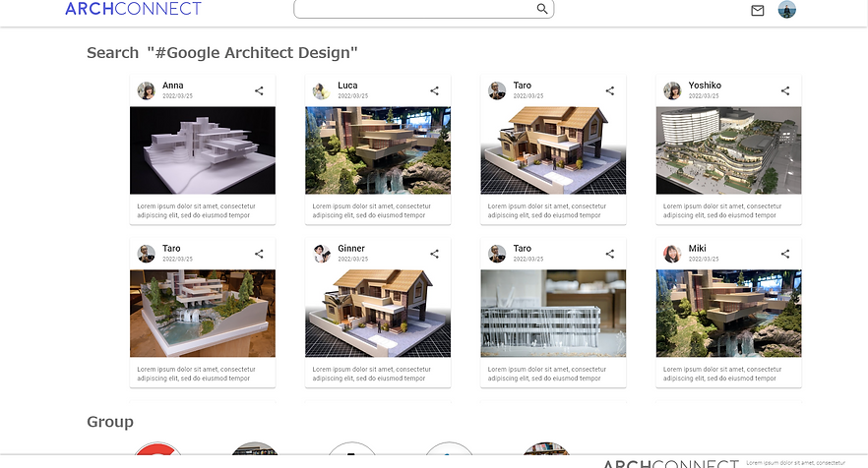Click the name Anna

[173, 86]
